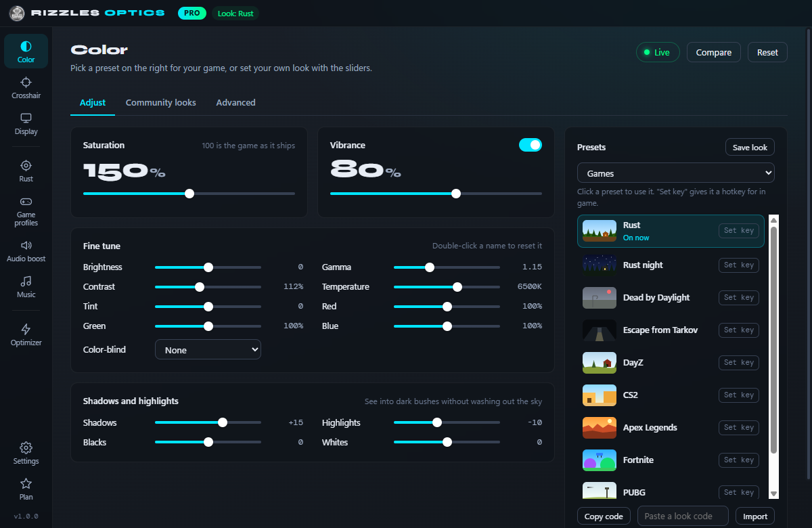The image size is (812, 528).
Task: Open the Optimizer section
Action: [x=26, y=335]
